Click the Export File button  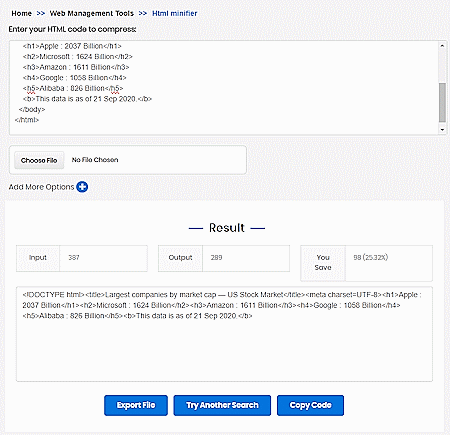pos(136,405)
